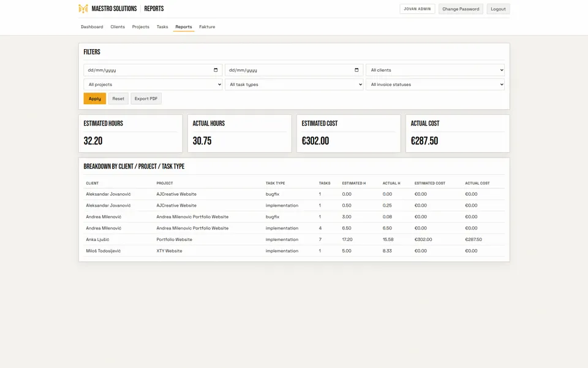Screen dimensions: 588x368
Task: Click Aleksandar Jovanović in the bugfix row
Action: (108, 194)
